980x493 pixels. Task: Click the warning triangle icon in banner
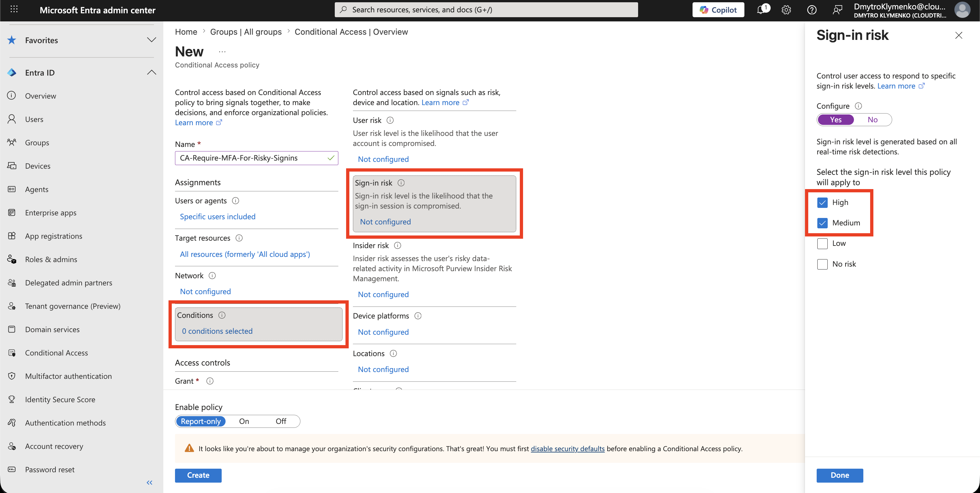click(189, 448)
